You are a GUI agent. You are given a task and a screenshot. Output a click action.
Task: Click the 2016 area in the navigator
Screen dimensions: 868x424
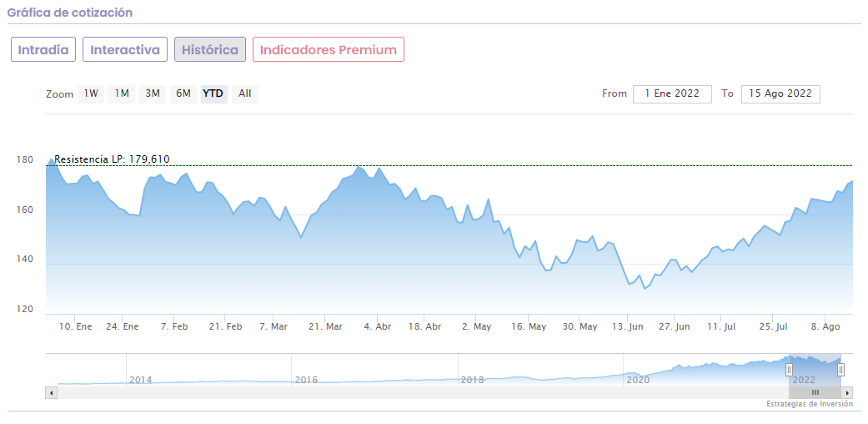[306, 380]
